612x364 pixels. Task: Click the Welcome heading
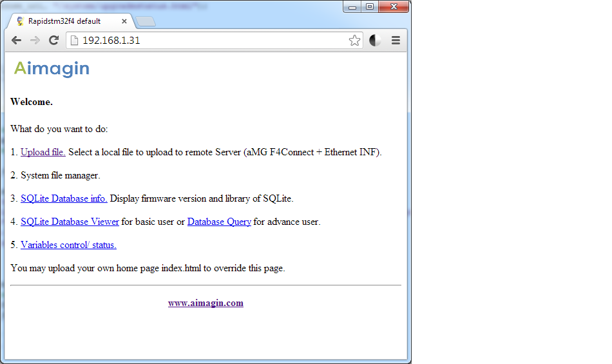click(x=32, y=102)
